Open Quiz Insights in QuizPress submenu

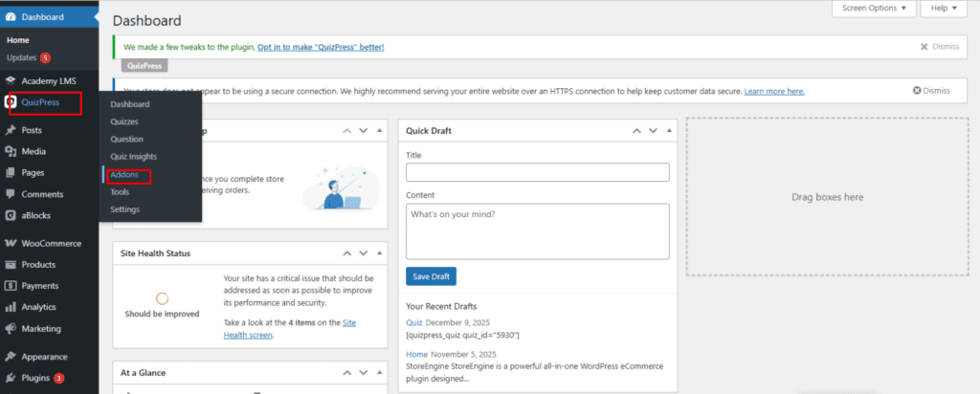[x=134, y=157]
